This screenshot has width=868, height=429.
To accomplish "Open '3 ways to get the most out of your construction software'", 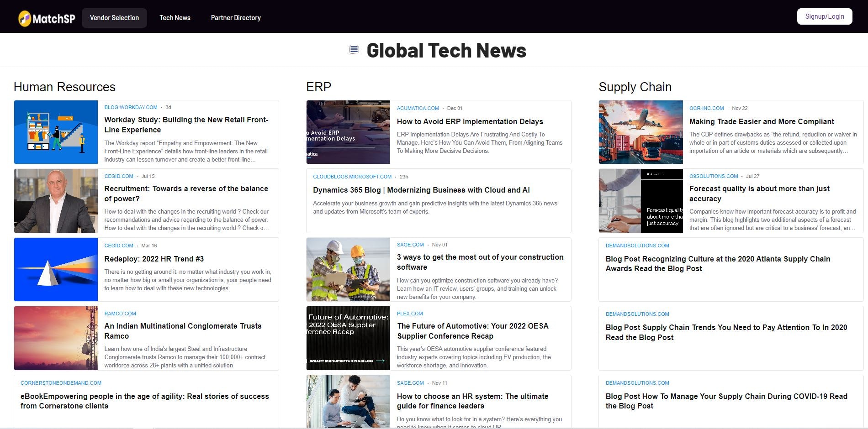I will [480, 262].
